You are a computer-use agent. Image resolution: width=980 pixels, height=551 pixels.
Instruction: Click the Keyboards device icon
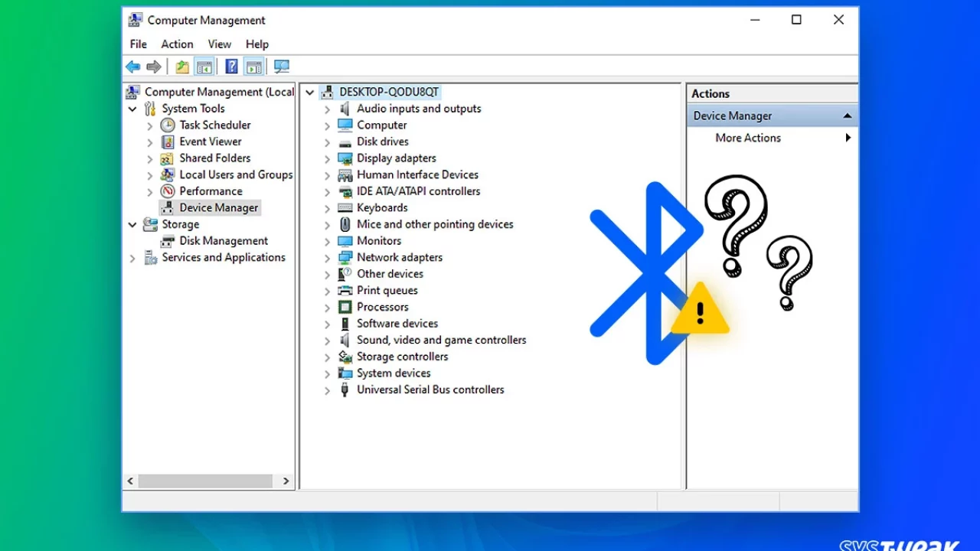point(345,208)
